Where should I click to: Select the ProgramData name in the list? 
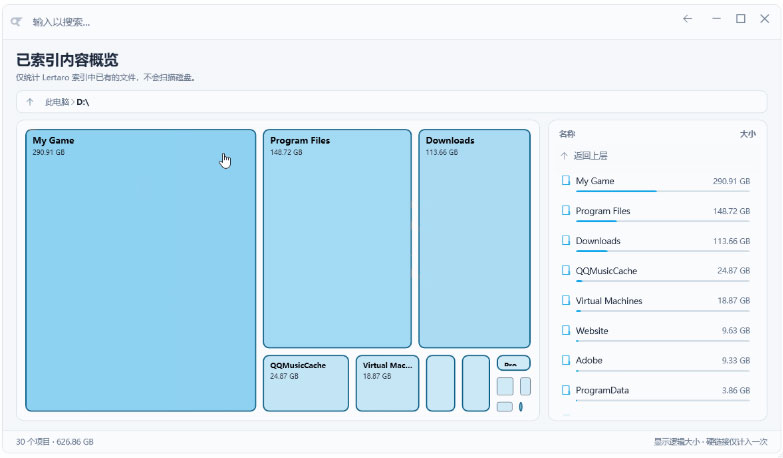[x=602, y=390]
